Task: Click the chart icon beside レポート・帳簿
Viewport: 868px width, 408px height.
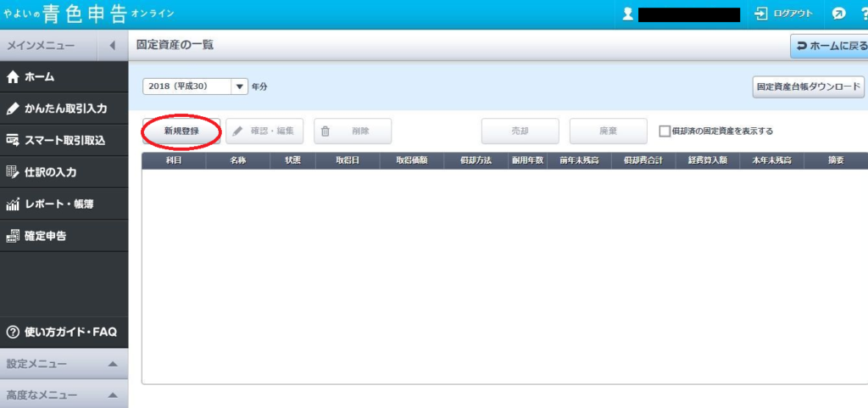Action: 12,204
